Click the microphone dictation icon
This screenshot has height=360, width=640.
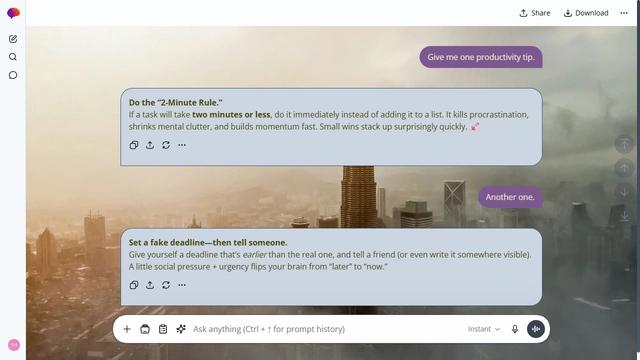tap(515, 329)
